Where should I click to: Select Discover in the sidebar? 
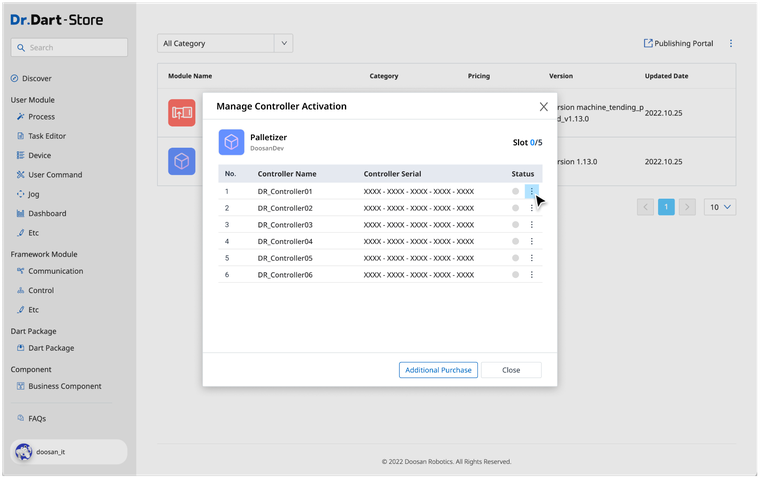pyautogui.click(x=37, y=78)
